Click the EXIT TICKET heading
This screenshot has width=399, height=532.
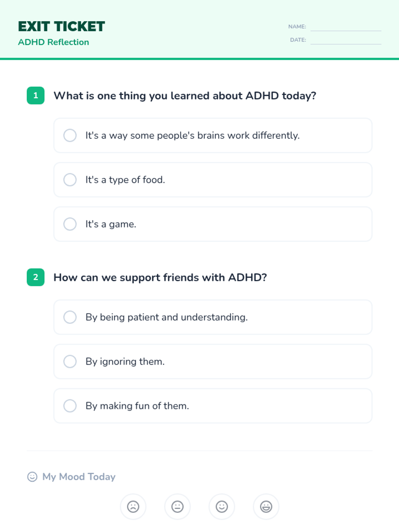coord(62,26)
